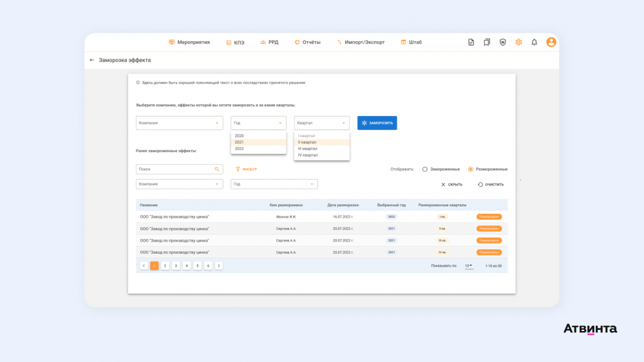Image resolution: width=644 pixels, height=362 pixels.
Task: Select IV квартал option
Action: pyautogui.click(x=321, y=155)
